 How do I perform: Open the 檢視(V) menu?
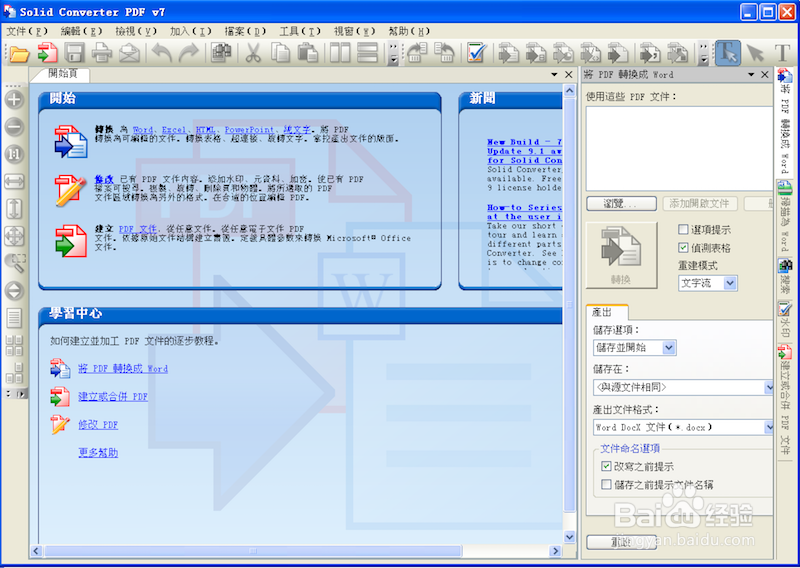[x=136, y=31]
